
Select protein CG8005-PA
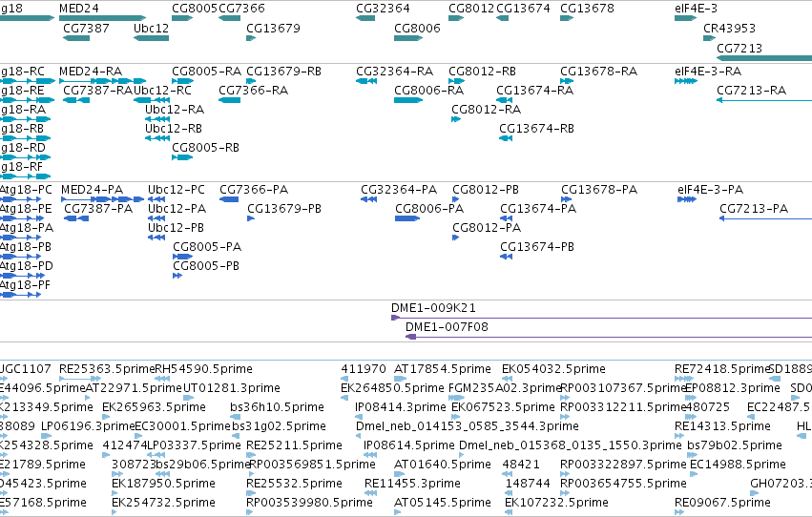click(x=183, y=257)
